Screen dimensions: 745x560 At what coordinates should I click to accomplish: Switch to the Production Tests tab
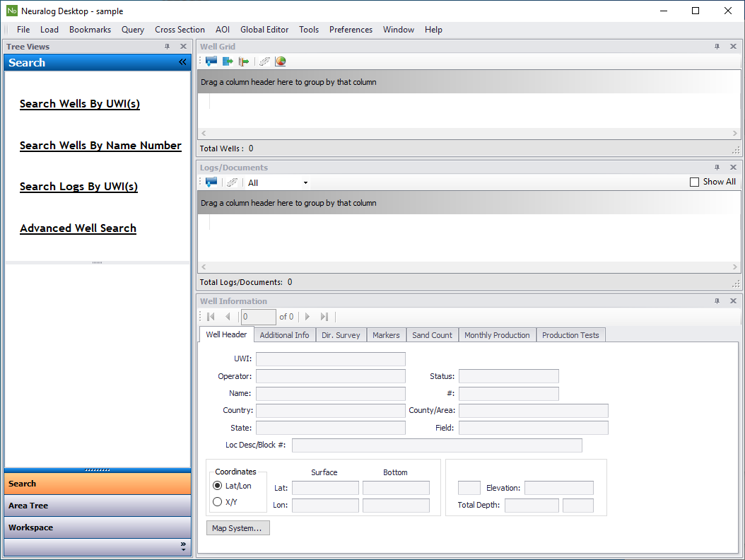point(570,335)
